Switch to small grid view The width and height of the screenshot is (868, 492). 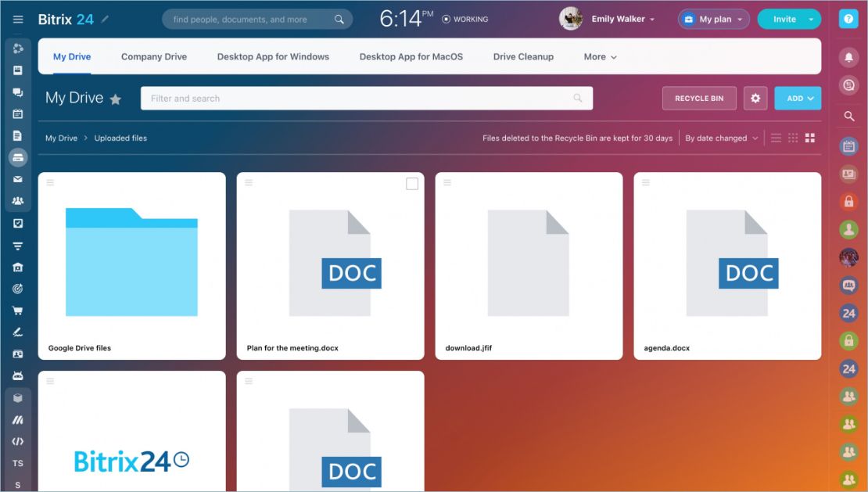click(793, 138)
